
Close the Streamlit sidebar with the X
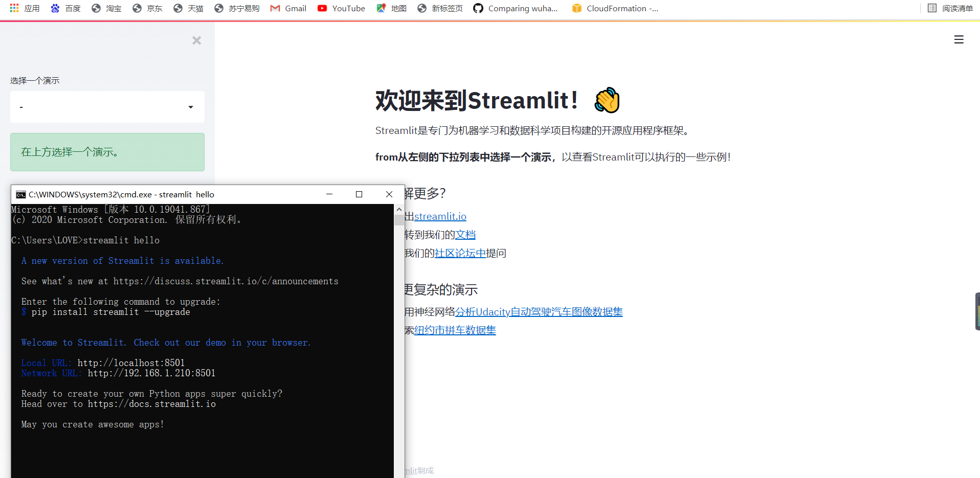pyautogui.click(x=196, y=40)
